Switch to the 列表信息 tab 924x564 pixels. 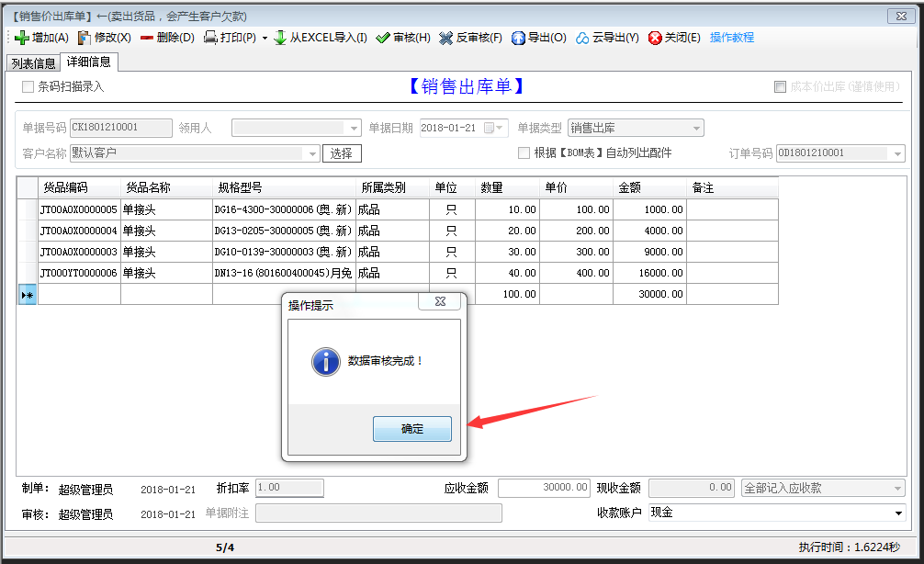pyautogui.click(x=32, y=62)
